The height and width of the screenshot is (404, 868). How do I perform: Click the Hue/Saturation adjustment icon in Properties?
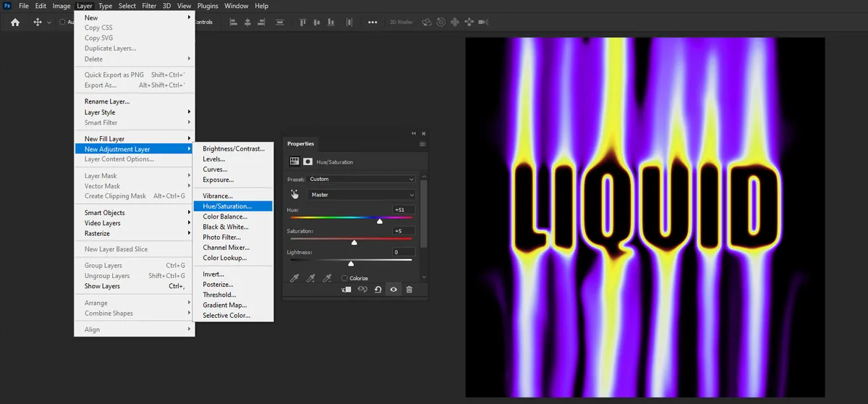pos(294,162)
